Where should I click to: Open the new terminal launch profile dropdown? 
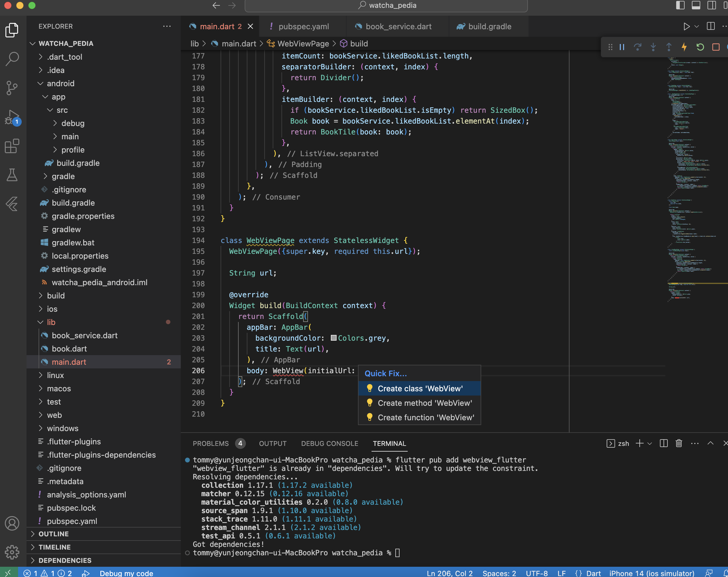[x=650, y=443]
